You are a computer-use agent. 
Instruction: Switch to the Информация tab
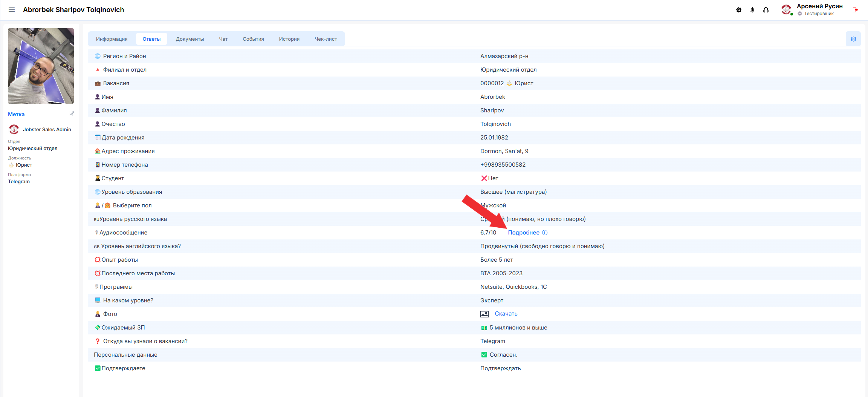(112, 39)
